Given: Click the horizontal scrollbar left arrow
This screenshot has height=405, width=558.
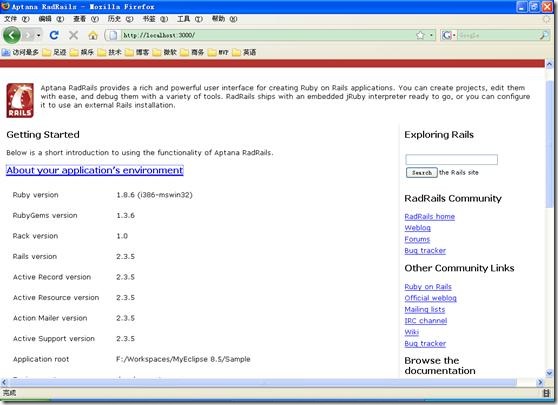Looking at the screenshot, I should [x=4, y=383].
